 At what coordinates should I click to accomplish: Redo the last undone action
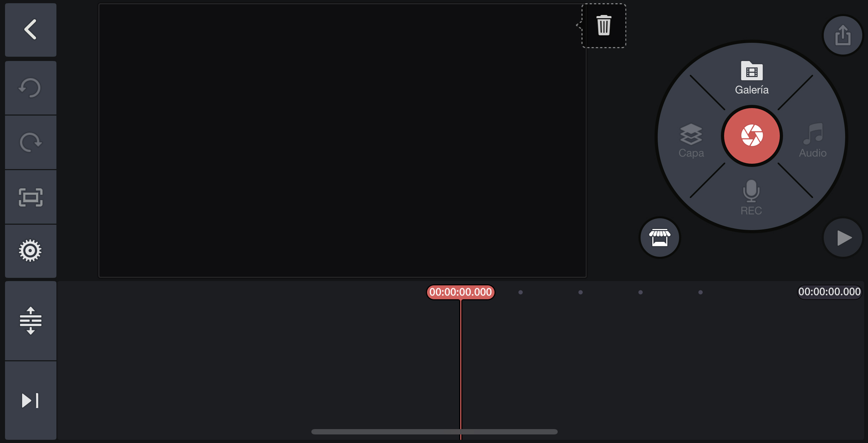click(31, 142)
